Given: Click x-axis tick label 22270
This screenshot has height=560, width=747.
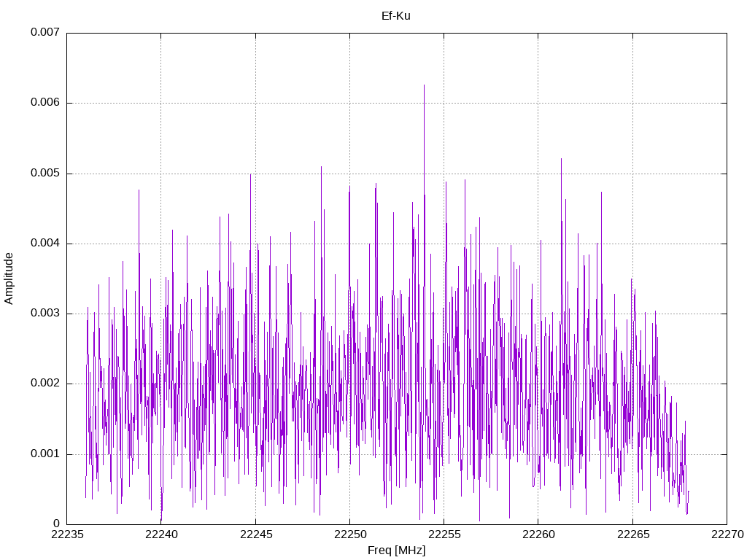Looking at the screenshot, I should (x=727, y=534).
